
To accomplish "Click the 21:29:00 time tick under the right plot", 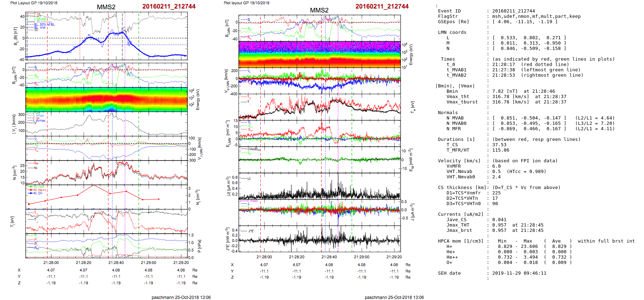I will [361, 257].
